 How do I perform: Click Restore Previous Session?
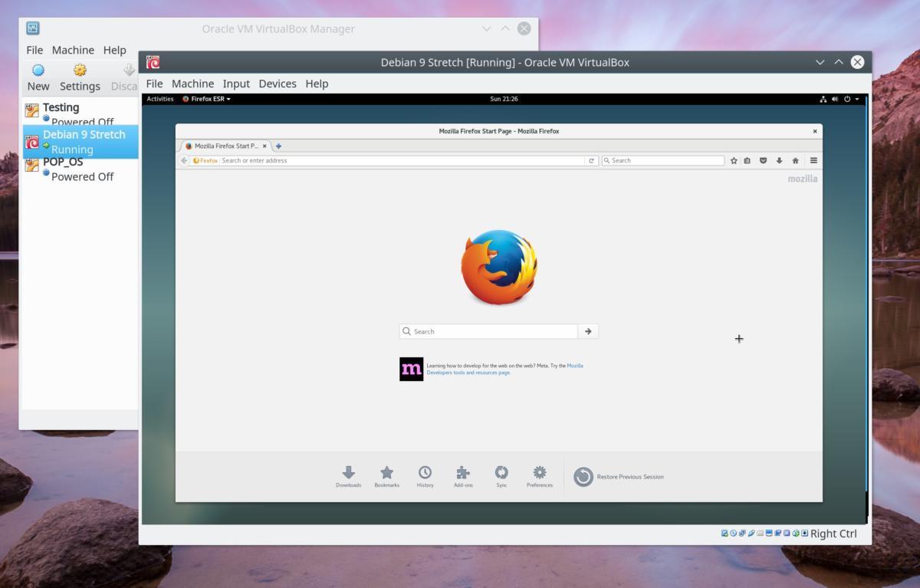pyautogui.click(x=619, y=477)
